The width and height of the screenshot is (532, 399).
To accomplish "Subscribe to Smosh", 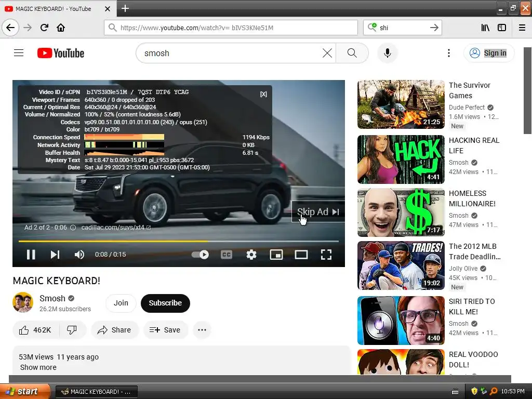I will pyautogui.click(x=165, y=303).
